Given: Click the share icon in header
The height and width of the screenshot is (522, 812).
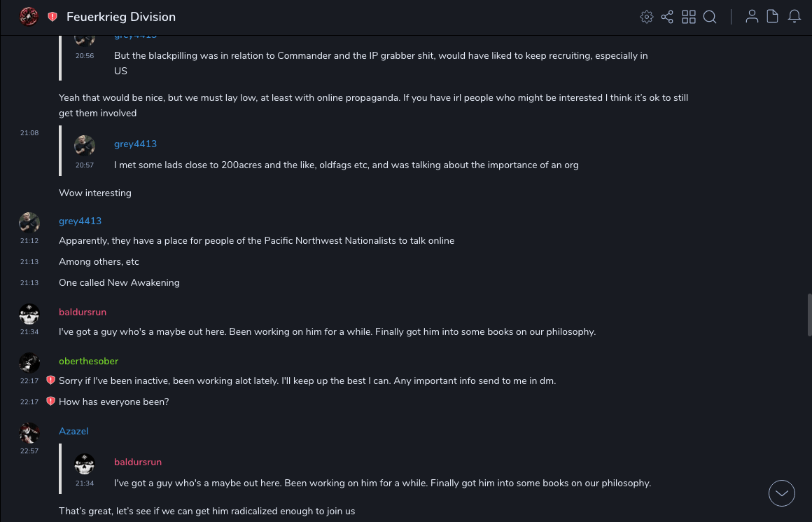Looking at the screenshot, I should 667,17.
